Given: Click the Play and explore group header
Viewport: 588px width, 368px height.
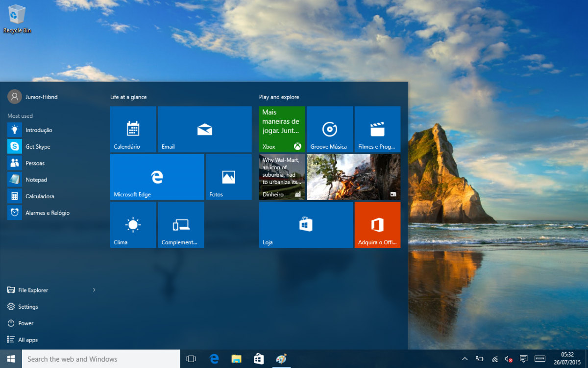Looking at the screenshot, I should 279,97.
